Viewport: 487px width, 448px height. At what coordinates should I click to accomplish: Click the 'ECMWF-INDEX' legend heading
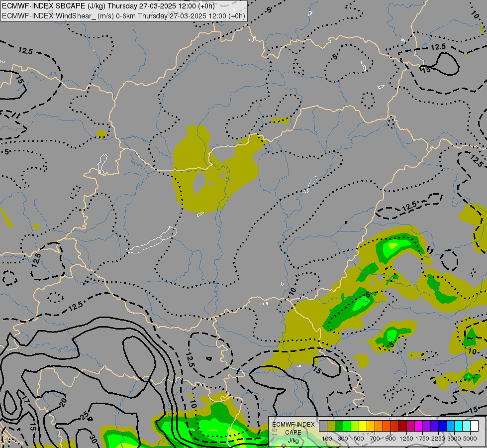coord(293,425)
